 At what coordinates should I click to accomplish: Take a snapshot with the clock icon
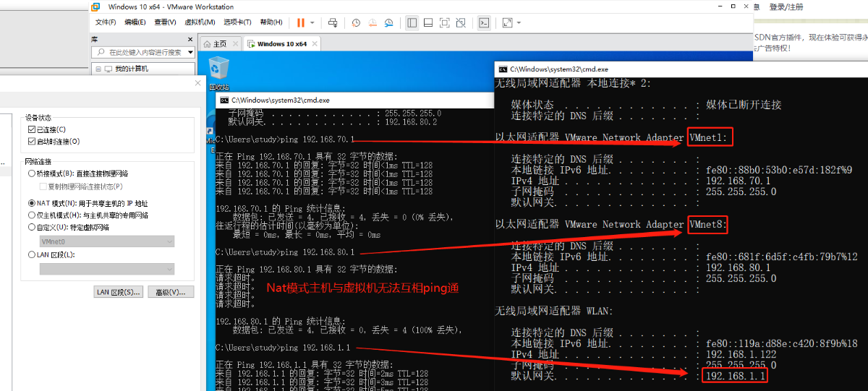356,22
